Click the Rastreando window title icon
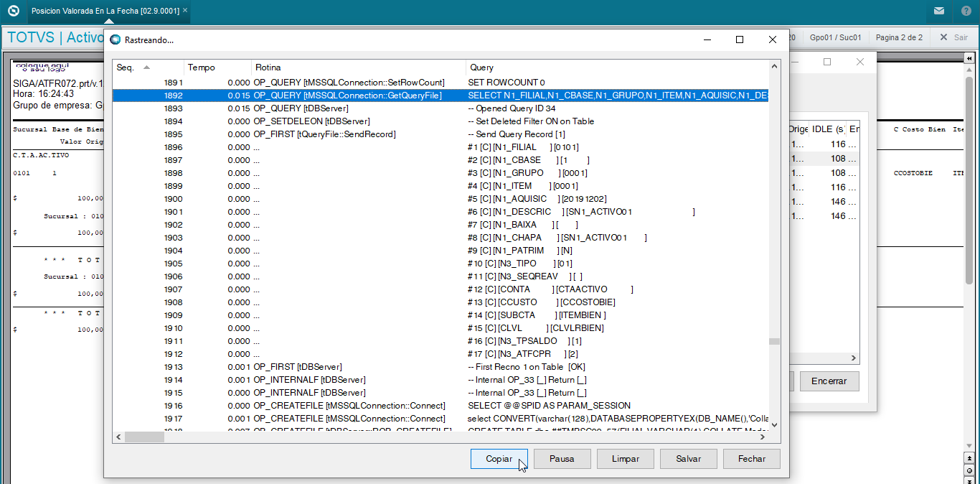The width and height of the screenshot is (980, 484). pos(115,39)
